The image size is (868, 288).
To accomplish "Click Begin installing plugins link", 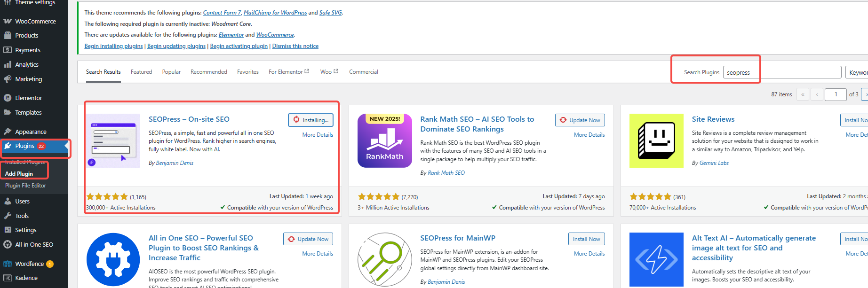I will click(x=113, y=46).
